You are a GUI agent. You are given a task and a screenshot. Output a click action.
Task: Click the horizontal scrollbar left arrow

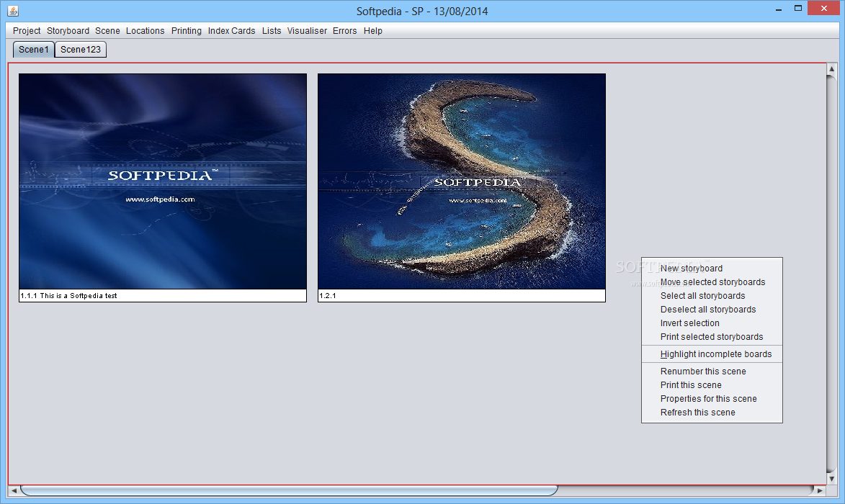tap(14, 490)
